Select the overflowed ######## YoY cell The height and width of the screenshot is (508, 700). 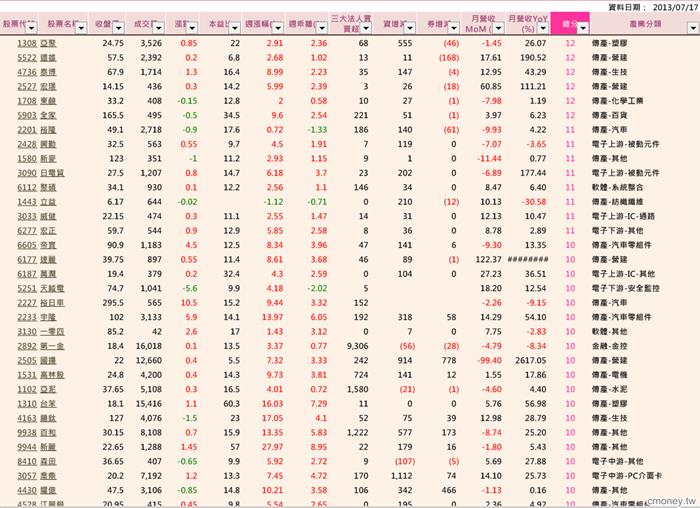tap(528, 260)
